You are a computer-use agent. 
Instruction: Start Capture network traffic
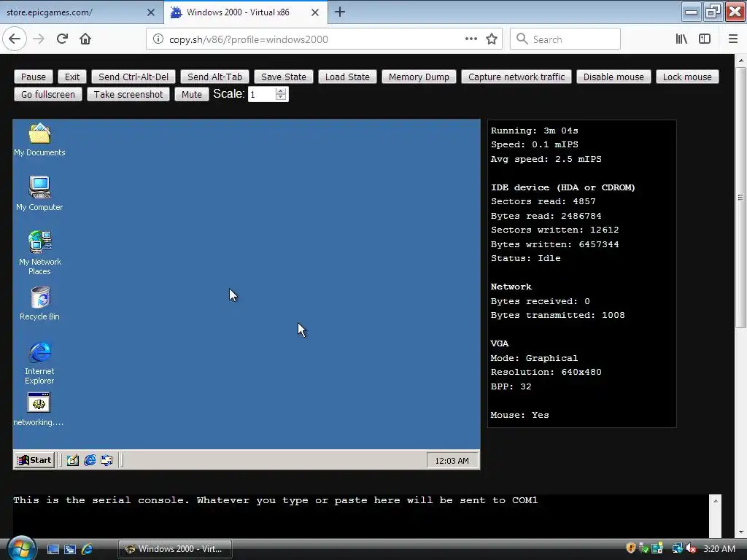point(516,77)
